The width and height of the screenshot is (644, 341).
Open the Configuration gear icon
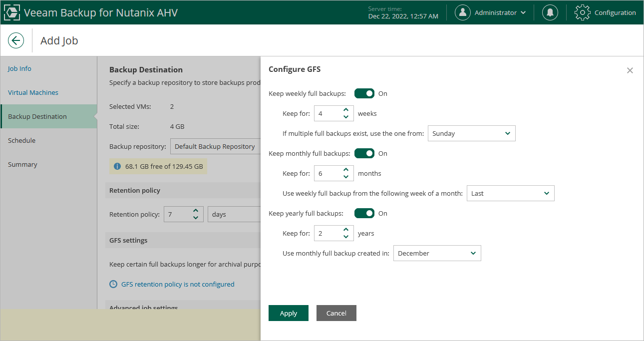pos(583,12)
